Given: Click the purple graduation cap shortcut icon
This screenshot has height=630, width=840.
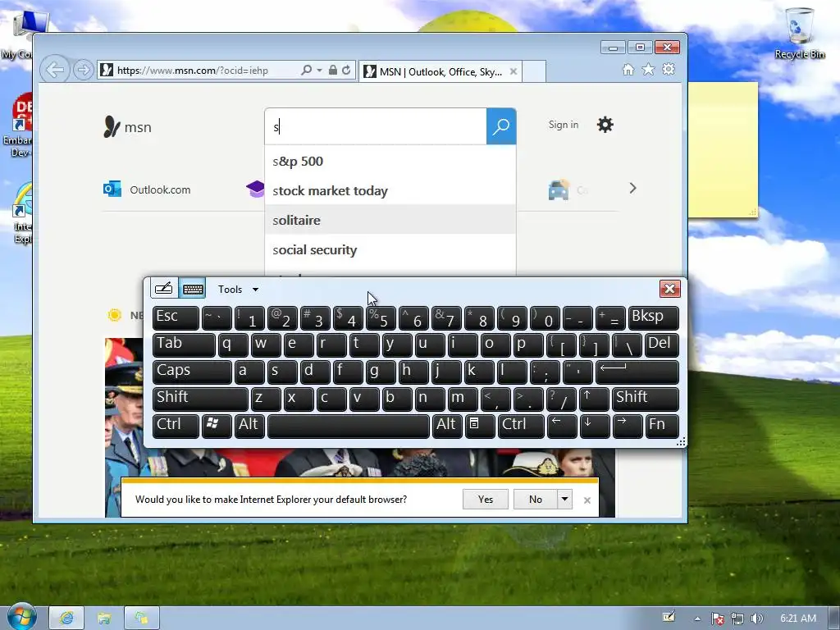Looking at the screenshot, I should click(256, 189).
